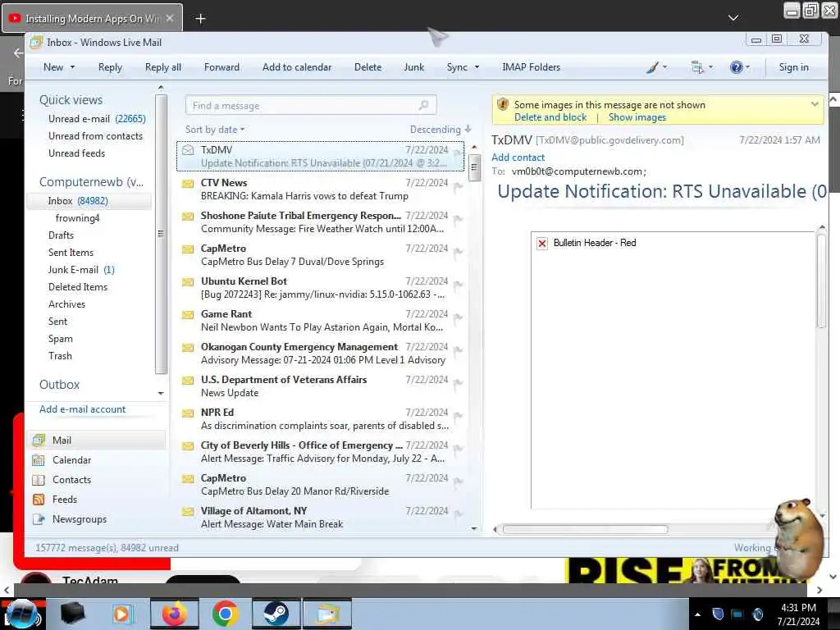
Task: Flag the CTV News message
Action: [458, 187]
